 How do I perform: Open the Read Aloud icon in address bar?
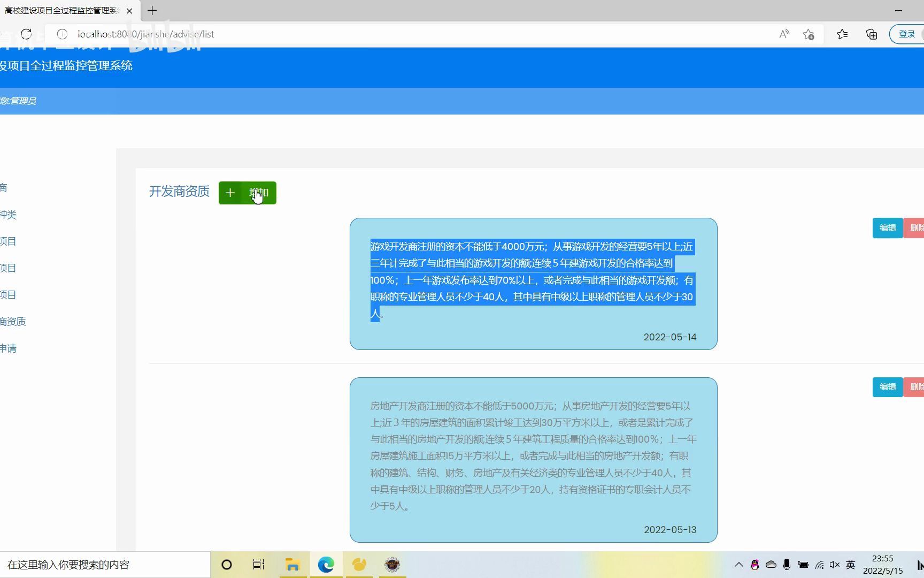(784, 34)
